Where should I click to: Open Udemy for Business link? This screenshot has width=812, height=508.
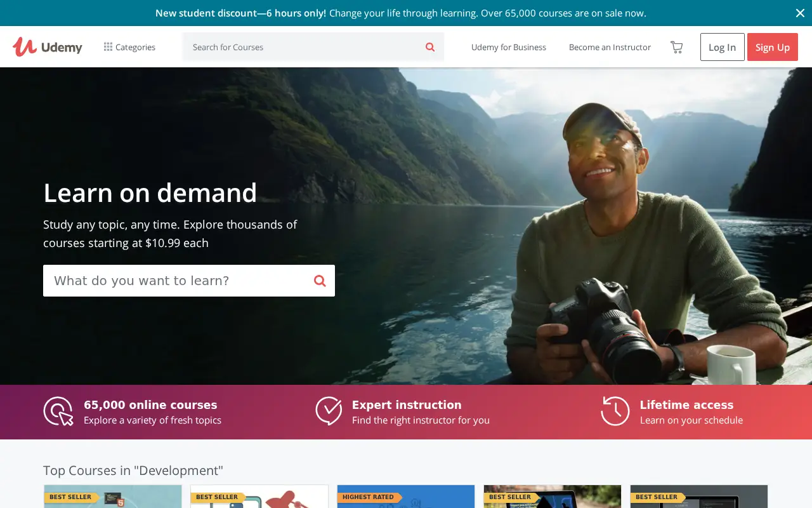pos(509,47)
